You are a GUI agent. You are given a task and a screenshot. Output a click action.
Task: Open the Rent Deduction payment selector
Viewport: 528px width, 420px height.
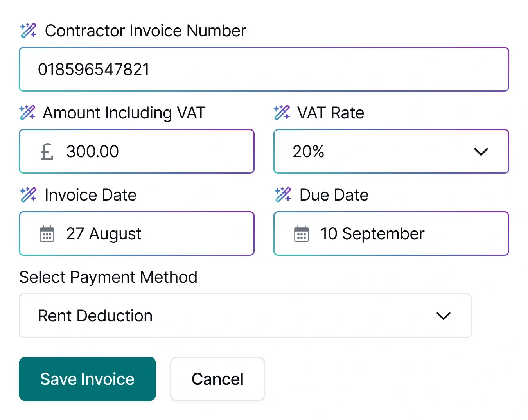point(245,316)
